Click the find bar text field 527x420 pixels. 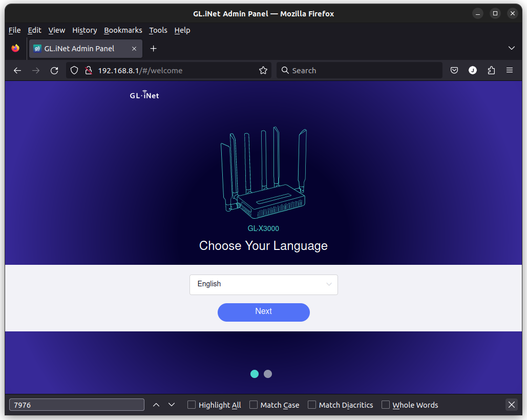coord(77,405)
